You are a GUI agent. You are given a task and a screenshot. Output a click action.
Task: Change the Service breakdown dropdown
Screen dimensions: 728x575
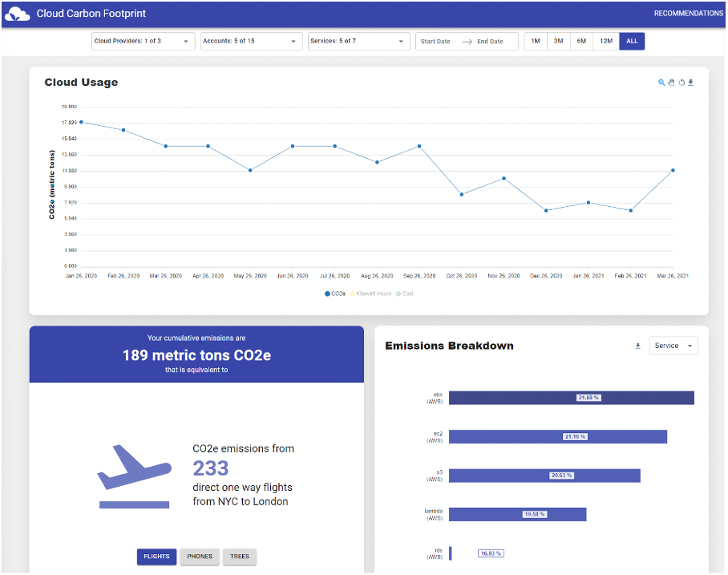(x=673, y=346)
